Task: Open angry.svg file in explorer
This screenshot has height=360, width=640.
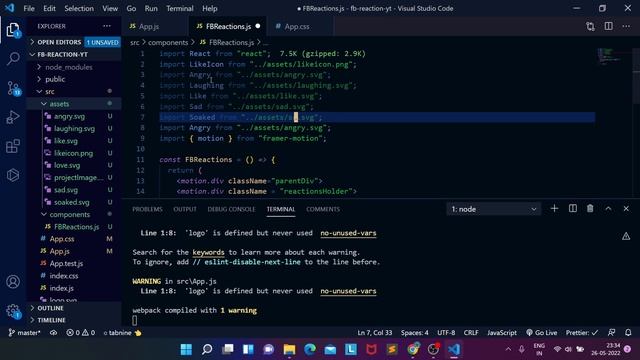Action: point(69,116)
